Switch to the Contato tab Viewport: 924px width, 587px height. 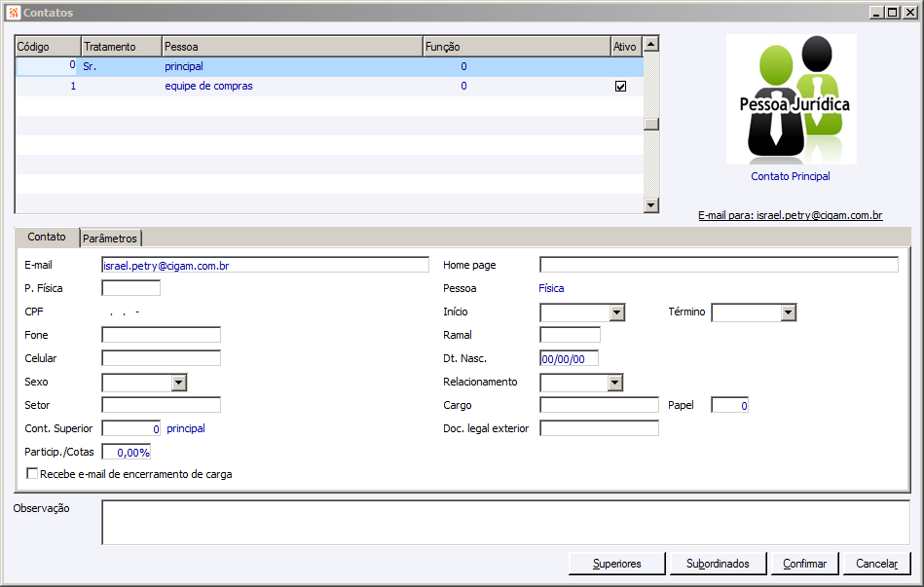[47, 237]
